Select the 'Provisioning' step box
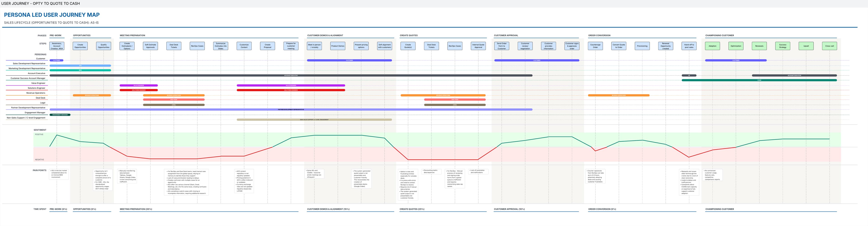 tap(642, 46)
